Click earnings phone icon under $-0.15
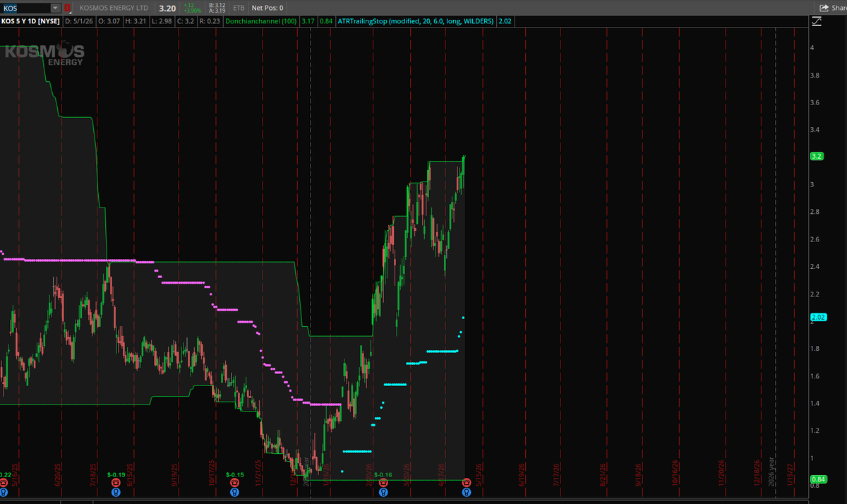 234,482
